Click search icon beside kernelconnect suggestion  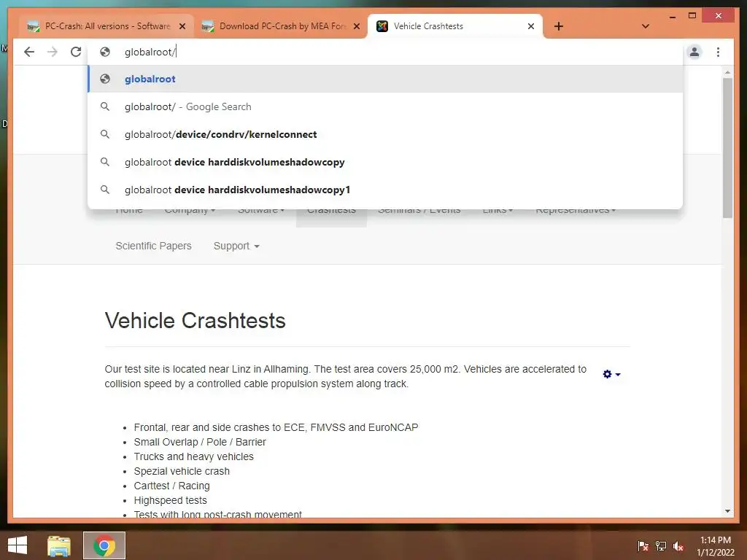pyautogui.click(x=105, y=134)
